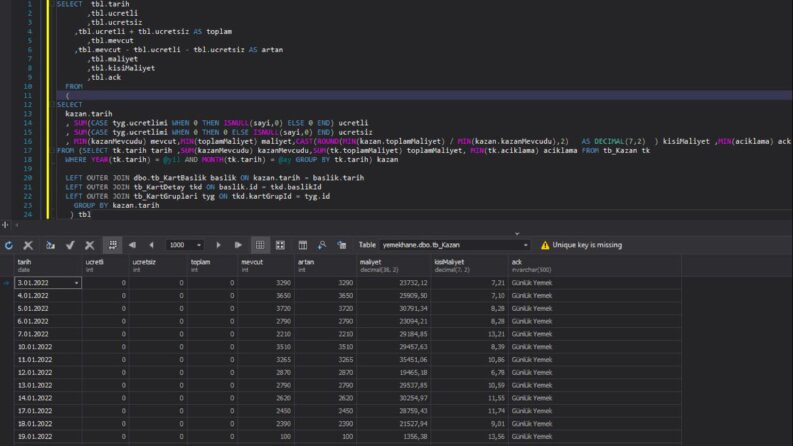
Task: Click the artan column header
Action: [325, 265]
